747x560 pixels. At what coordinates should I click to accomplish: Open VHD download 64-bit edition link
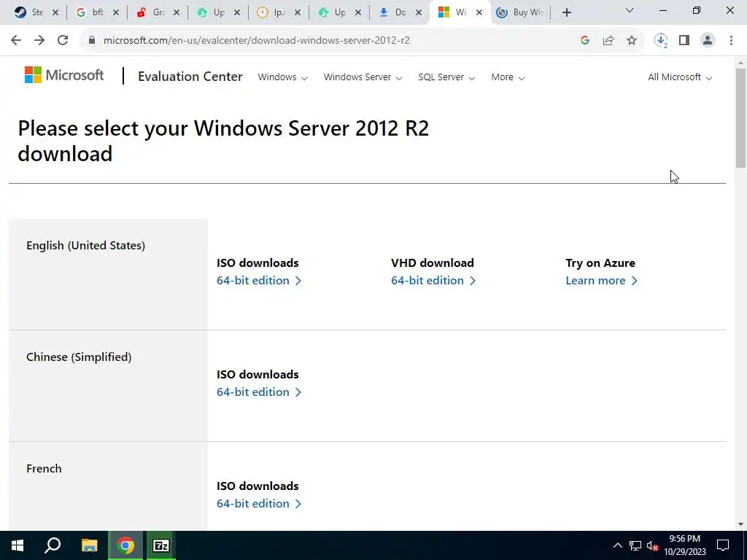click(x=433, y=281)
